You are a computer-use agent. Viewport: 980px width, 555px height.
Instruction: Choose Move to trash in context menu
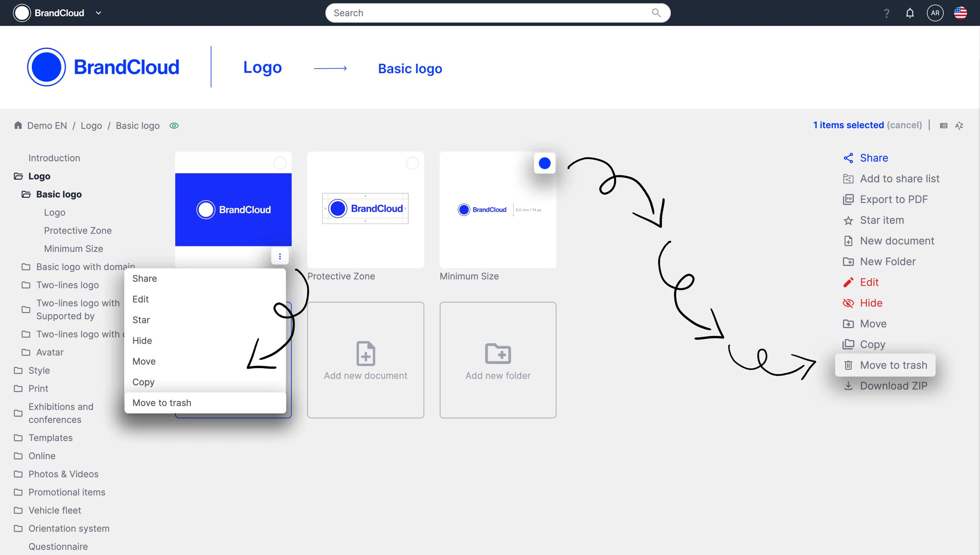point(162,402)
